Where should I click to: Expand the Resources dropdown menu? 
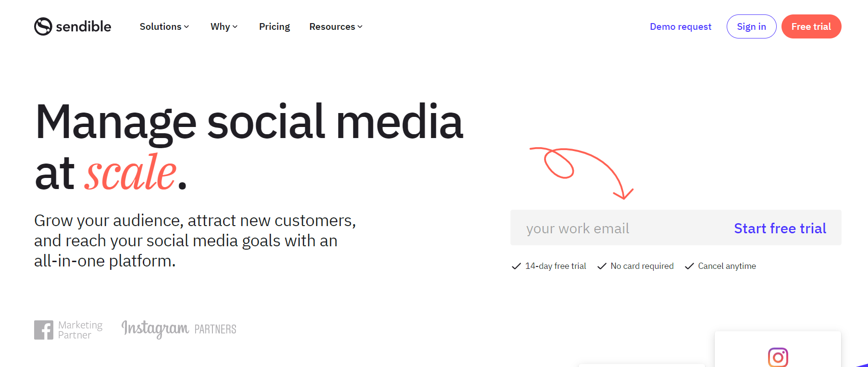pyautogui.click(x=335, y=26)
